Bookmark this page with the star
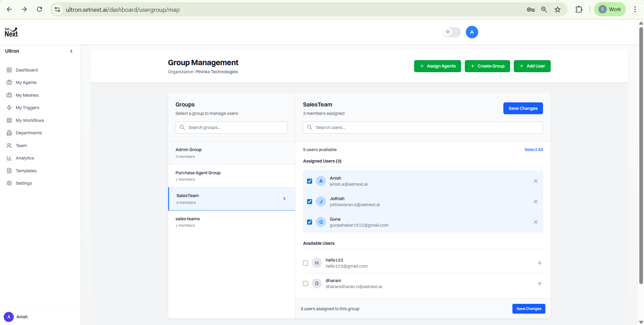This screenshot has width=644, height=325. 557,9
